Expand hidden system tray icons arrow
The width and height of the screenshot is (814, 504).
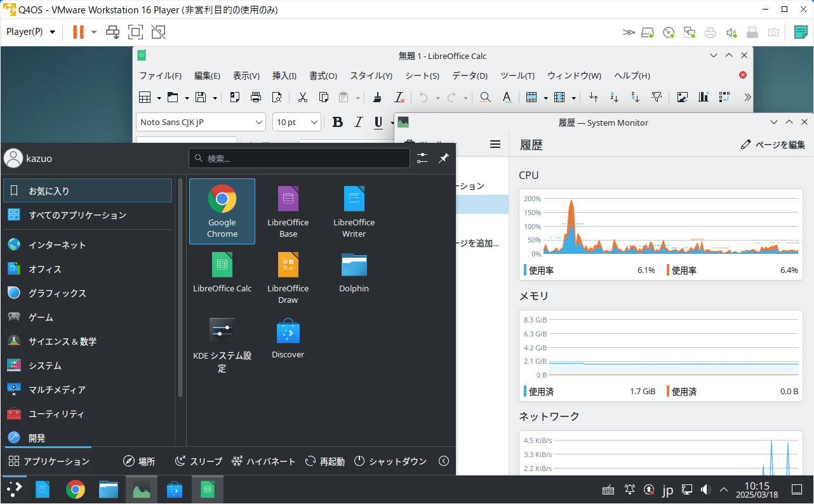[724, 489]
